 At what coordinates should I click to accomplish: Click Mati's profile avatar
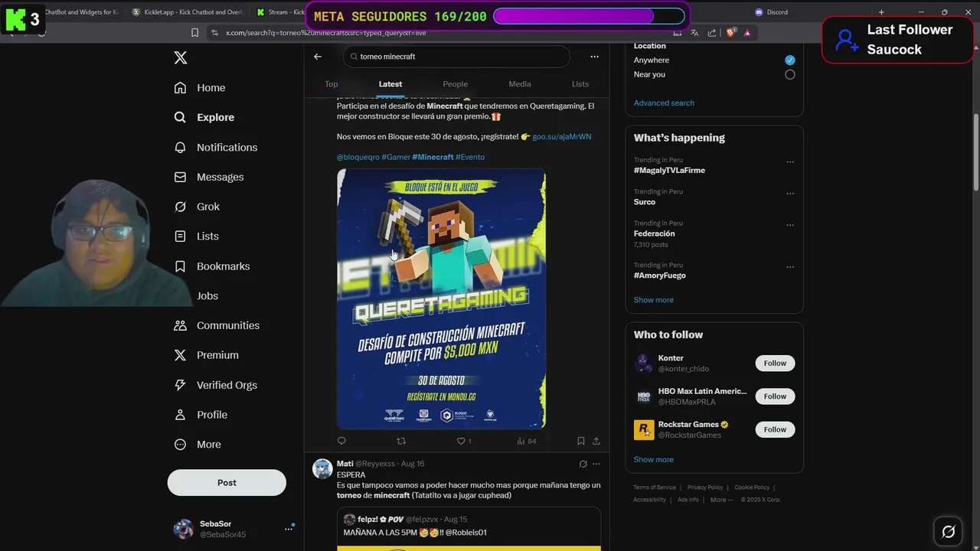[x=323, y=468]
